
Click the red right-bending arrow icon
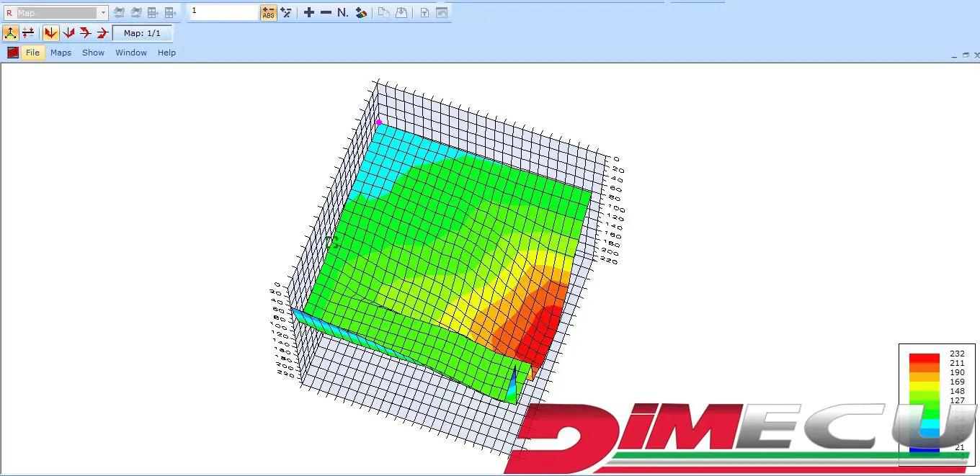[x=85, y=32]
